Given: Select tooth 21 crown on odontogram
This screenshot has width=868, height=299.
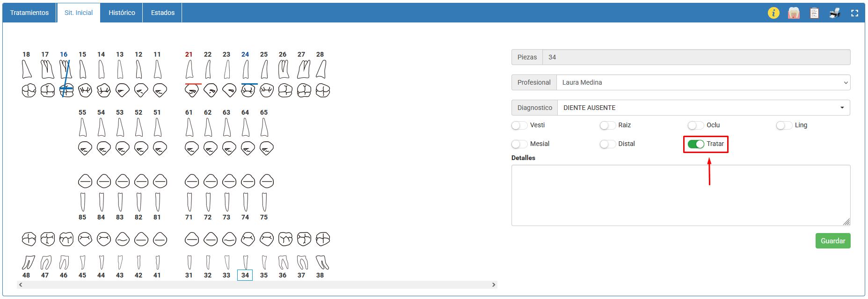Looking at the screenshot, I should click(191, 91).
